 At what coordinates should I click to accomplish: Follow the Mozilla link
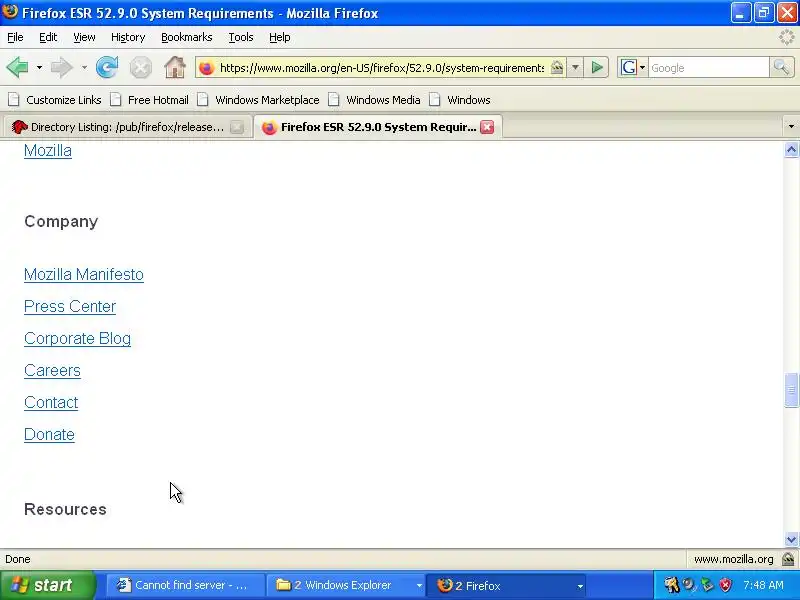(48, 151)
